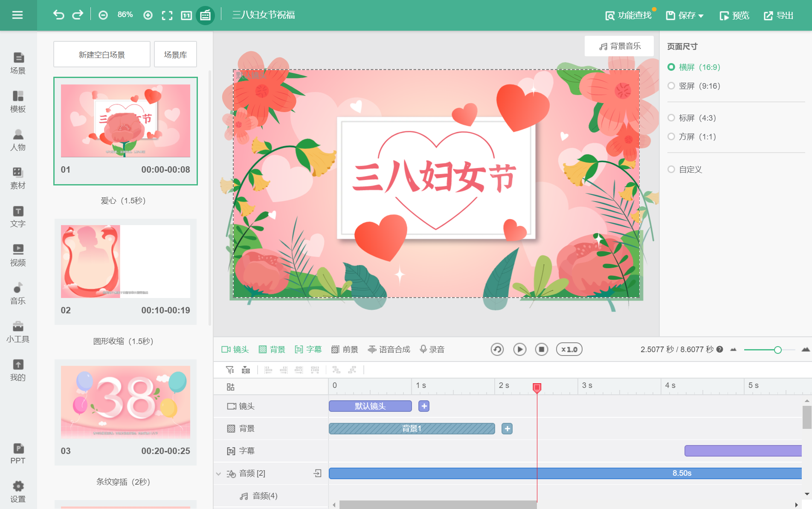Switch to the 镜头 timeline tab

[x=235, y=349]
